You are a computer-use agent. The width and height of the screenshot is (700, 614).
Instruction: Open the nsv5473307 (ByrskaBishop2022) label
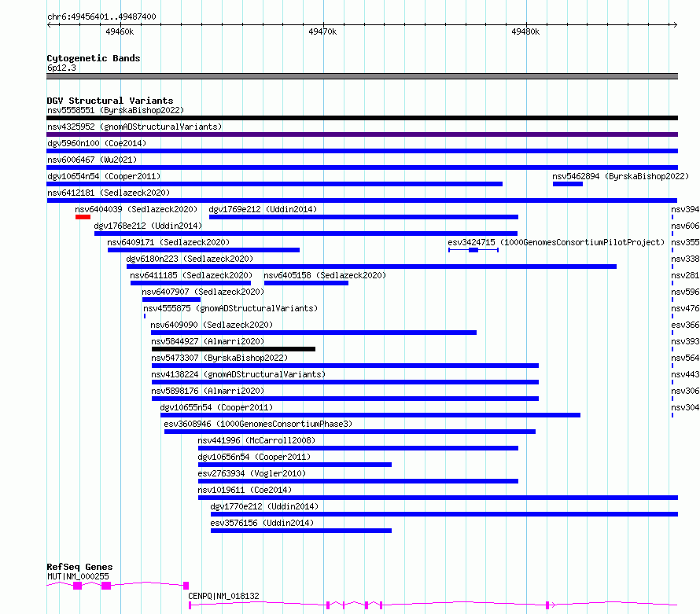click(219, 358)
